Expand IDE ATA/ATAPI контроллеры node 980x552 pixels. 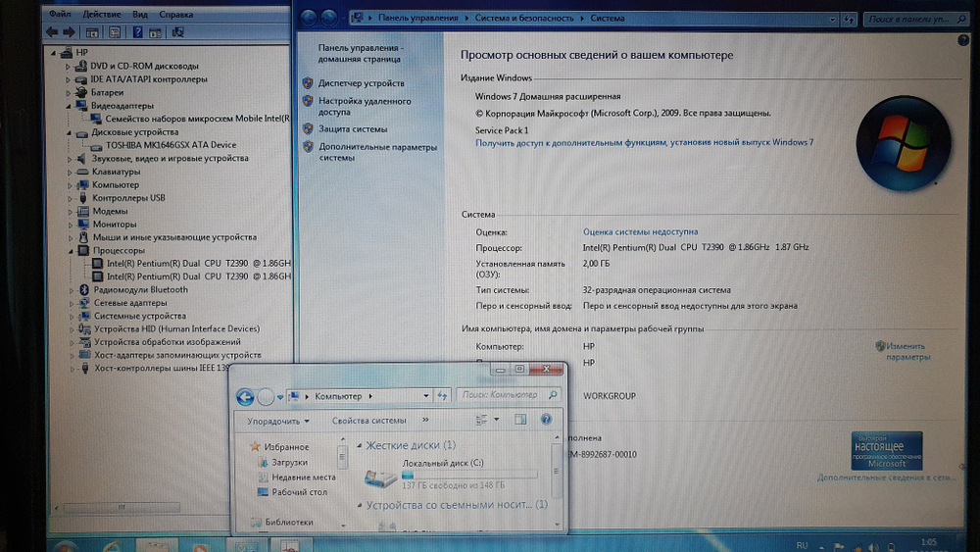[69, 79]
